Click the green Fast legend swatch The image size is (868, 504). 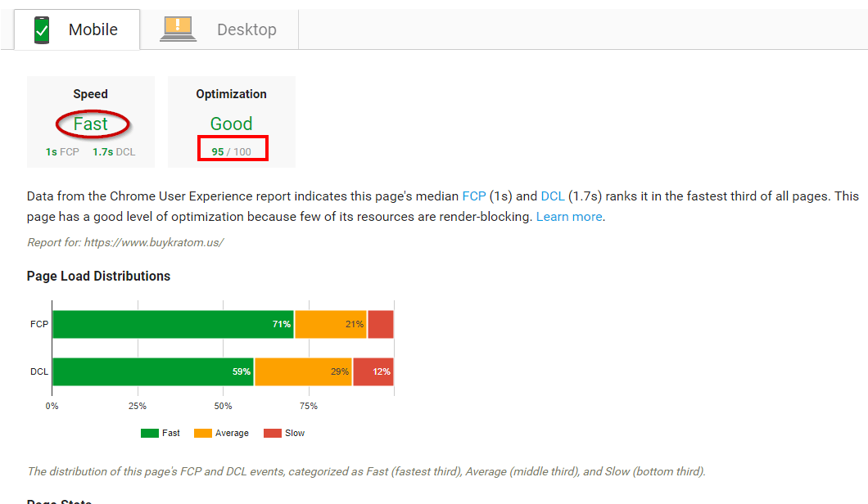coord(149,433)
